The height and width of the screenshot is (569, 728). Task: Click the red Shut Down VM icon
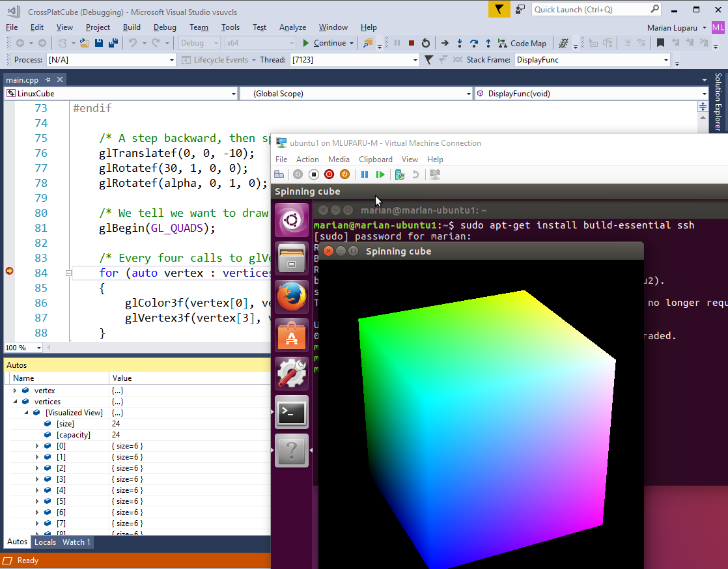(x=329, y=174)
